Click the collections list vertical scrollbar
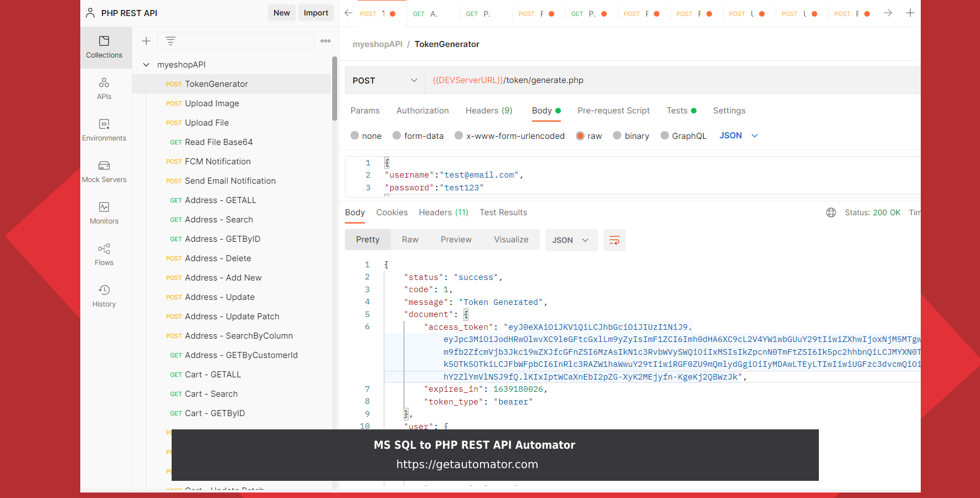This screenshot has height=498, width=980. [x=334, y=89]
